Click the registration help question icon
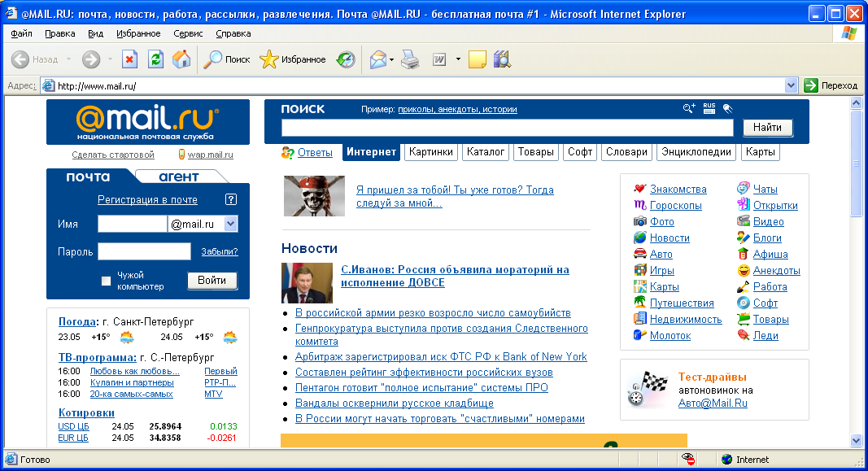The width and height of the screenshot is (868, 471). (x=231, y=200)
